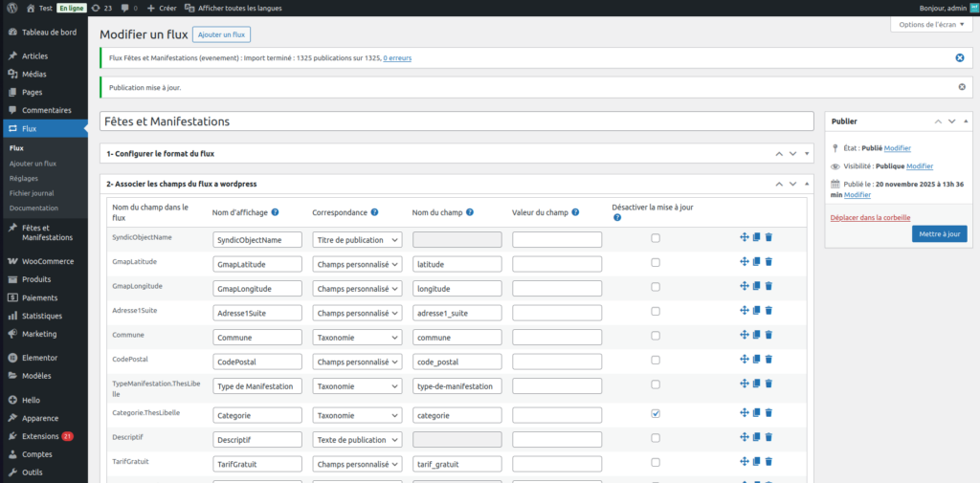Open Correspondance dropdown for Descriptif row
Screen dimensions: 980x483
click(x=357, y=440)
